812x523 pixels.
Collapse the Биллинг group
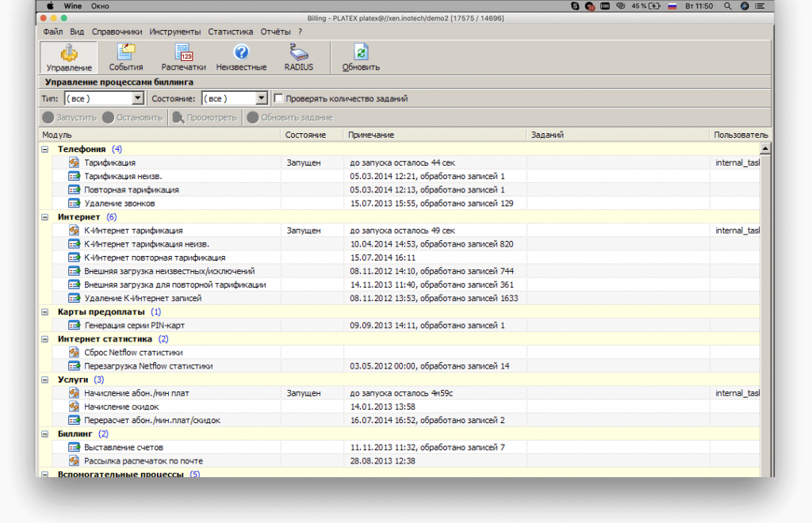[45, 433]
